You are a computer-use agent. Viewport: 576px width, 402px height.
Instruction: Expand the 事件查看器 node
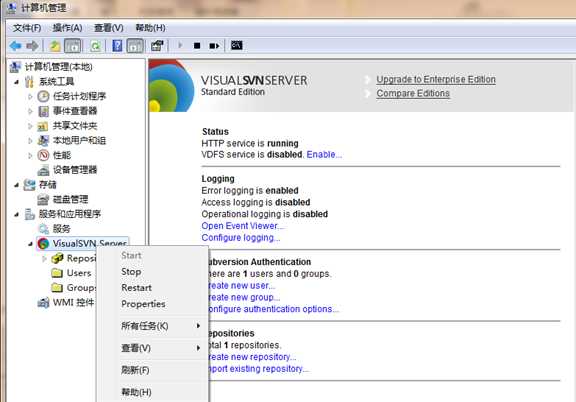(30, 111)
